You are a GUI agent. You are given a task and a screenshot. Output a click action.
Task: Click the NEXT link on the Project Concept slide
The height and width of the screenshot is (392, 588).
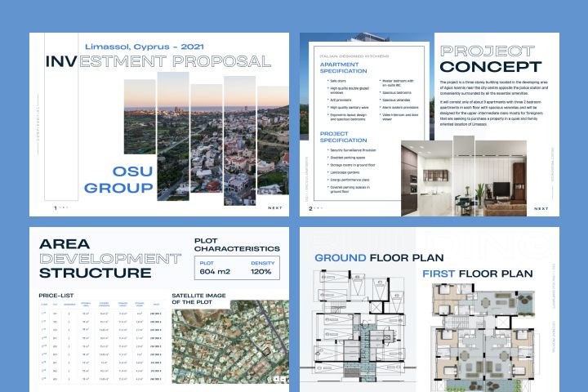541,208
